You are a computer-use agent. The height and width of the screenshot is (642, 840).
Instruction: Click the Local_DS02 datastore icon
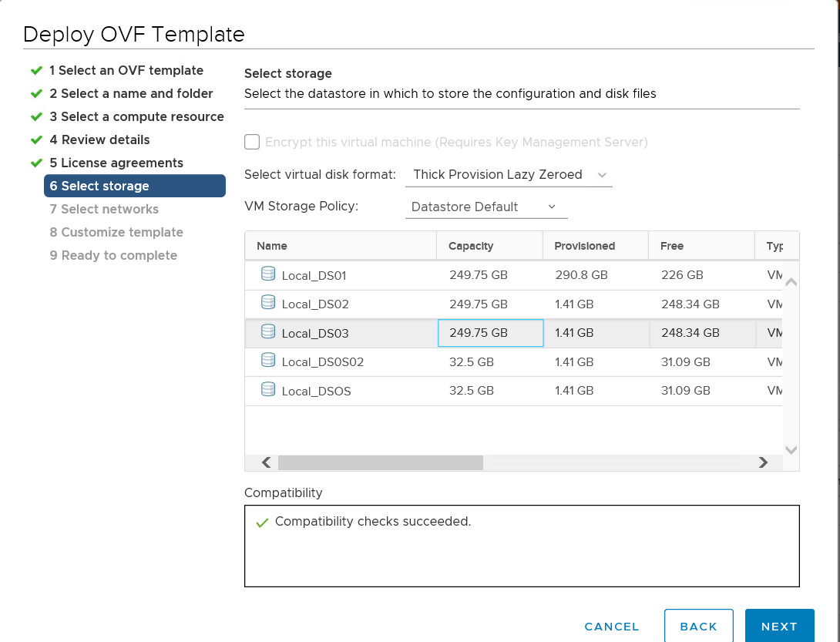268,303
